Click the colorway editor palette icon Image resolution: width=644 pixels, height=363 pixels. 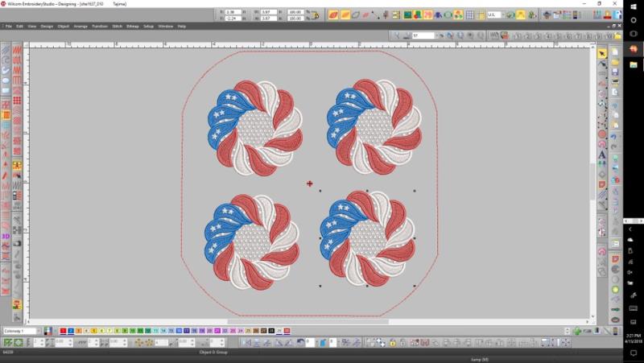[x=48, y=331]
